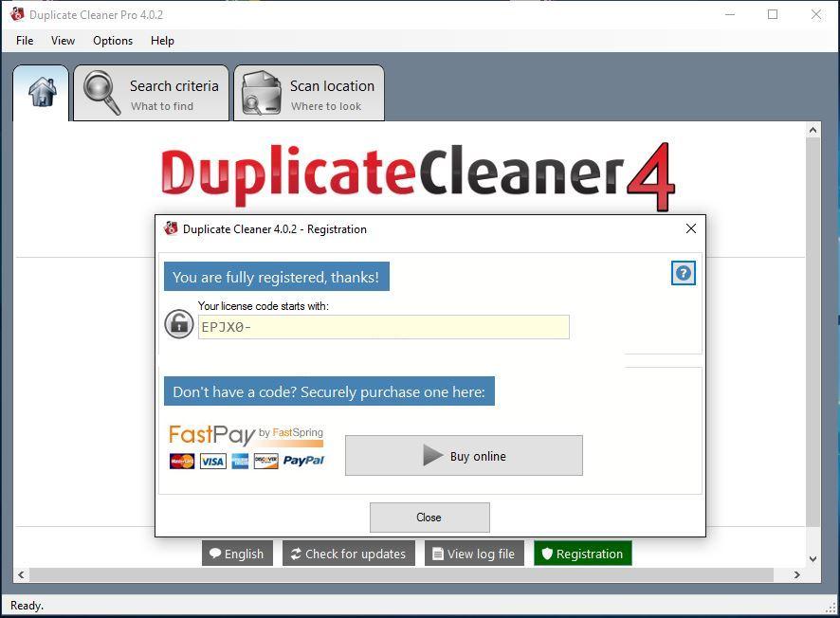Click the magnifying glass Search criteria icon
840x618 pixels.
[101, 92]
